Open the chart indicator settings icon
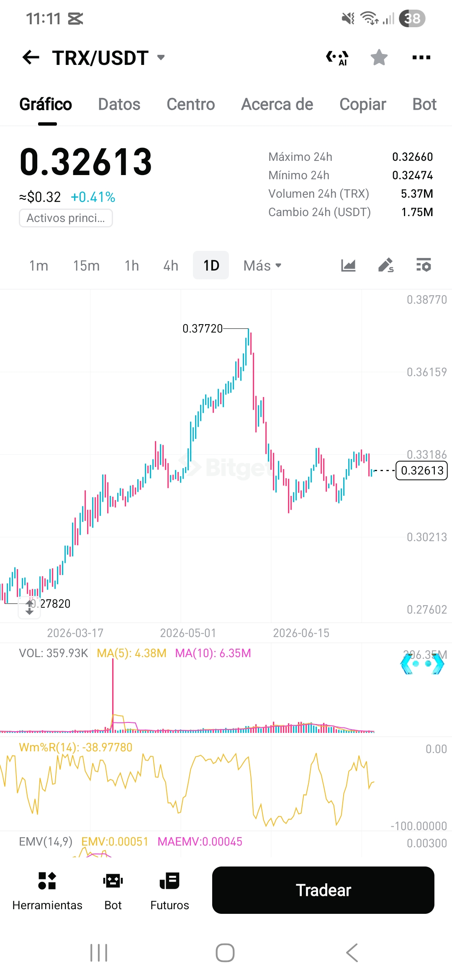The image size is (452, 980). (x=424, y=265)
